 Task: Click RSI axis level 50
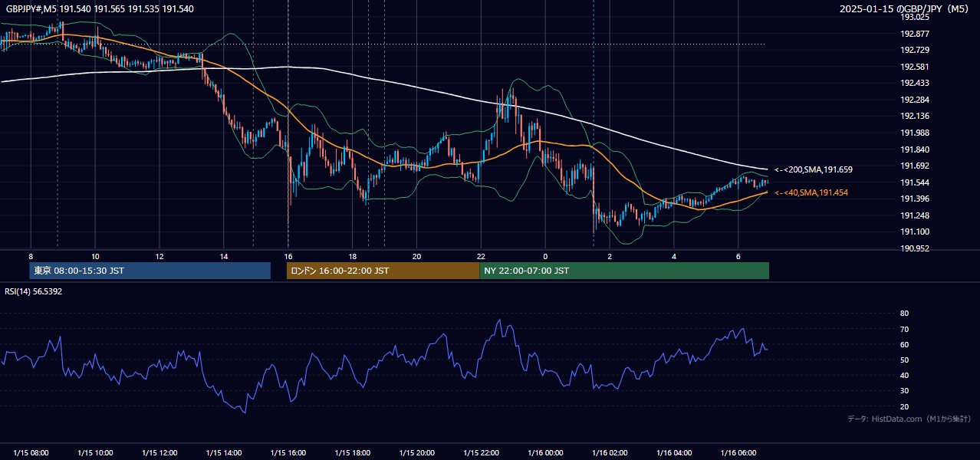[x=904, y=360]
